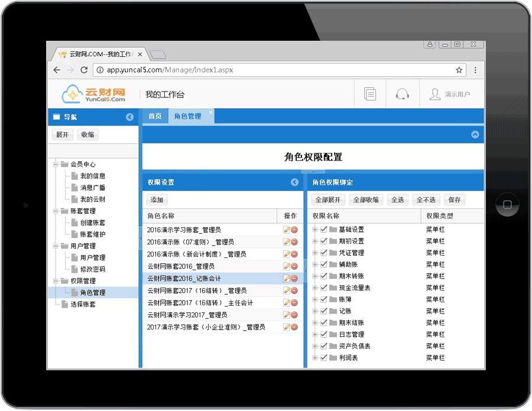
Task: Open the customer service headset icon
Action: [x=403, y=94]
